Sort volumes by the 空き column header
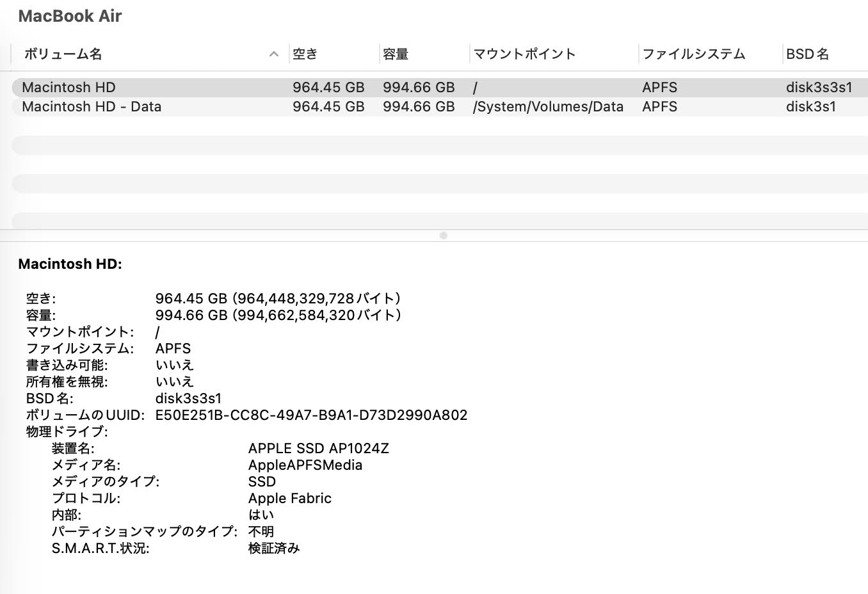 tap(305, 54)
